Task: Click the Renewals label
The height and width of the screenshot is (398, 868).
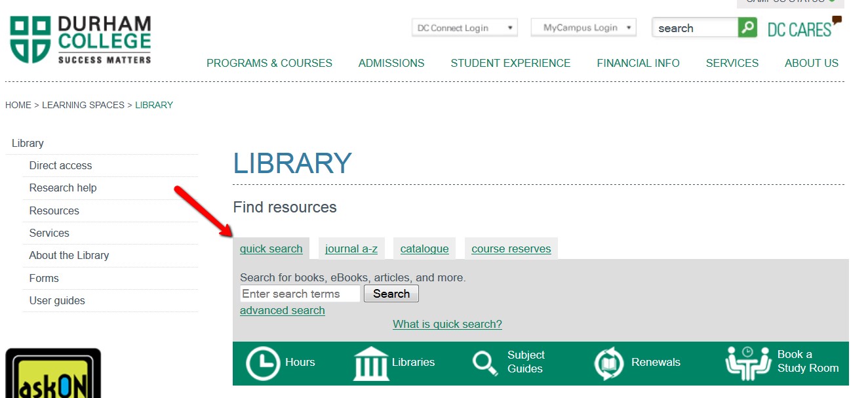Action: (x=656, y=362)
